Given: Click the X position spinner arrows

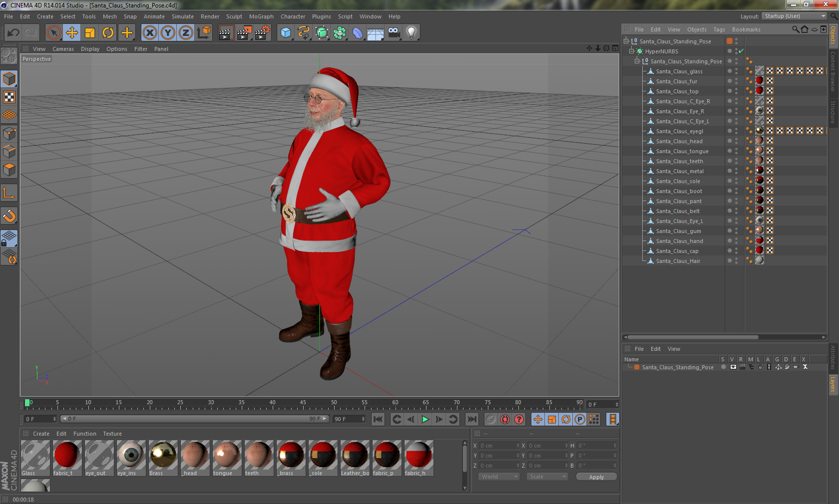Looking at the screenshot, I should point(518,446).
